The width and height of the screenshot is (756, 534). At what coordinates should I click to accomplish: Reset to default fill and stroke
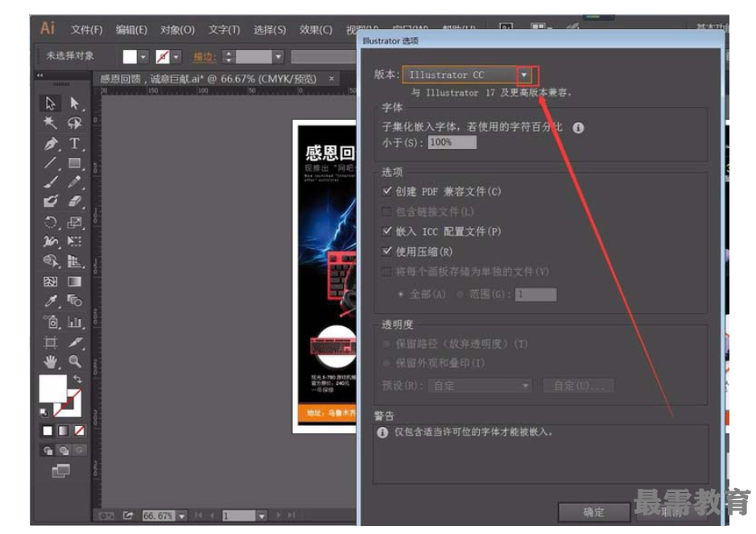coord(43,412)
